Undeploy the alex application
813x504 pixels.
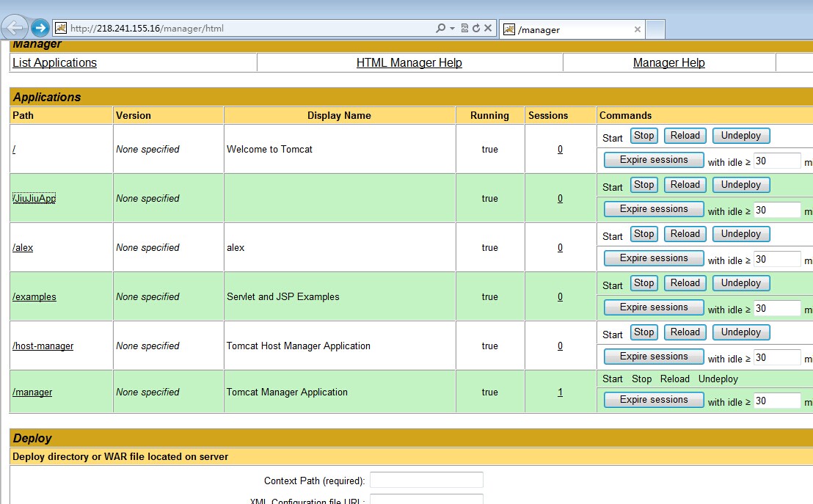point(741,234)
